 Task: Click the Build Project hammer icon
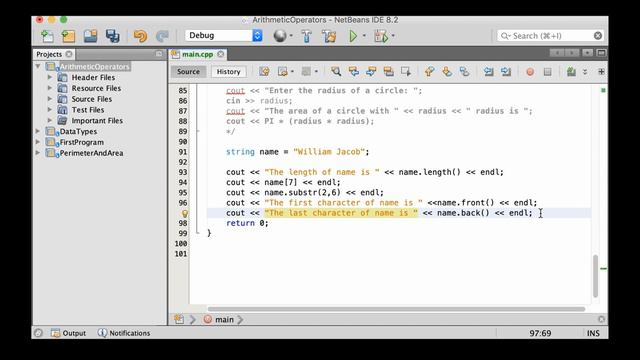pyautogui.click(x=307, y=36)
